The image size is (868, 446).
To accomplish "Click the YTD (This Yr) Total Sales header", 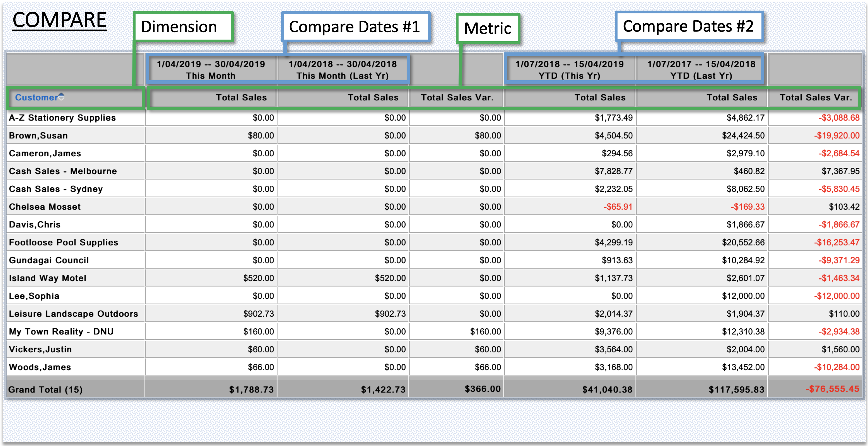I will (x=600, y=97).
